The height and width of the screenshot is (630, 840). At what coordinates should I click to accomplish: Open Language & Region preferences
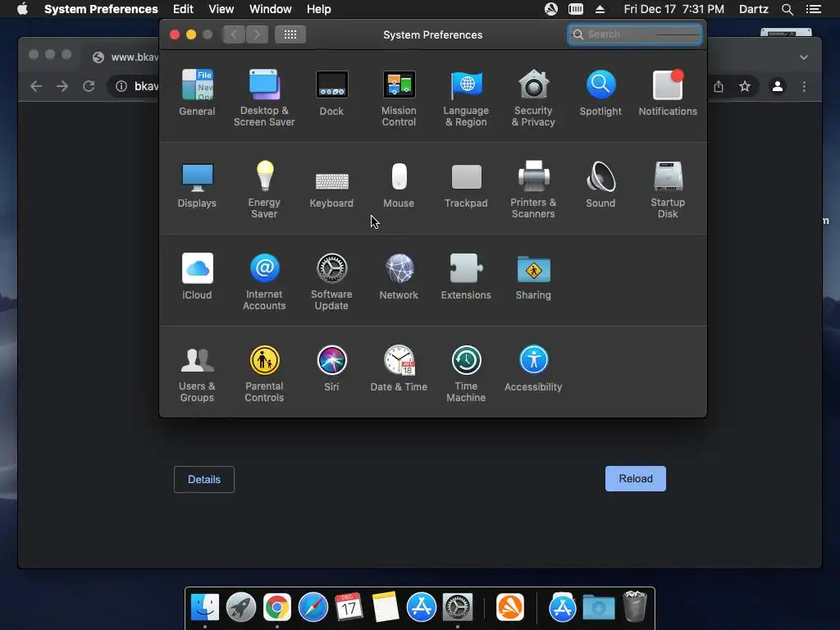point(466,98)
